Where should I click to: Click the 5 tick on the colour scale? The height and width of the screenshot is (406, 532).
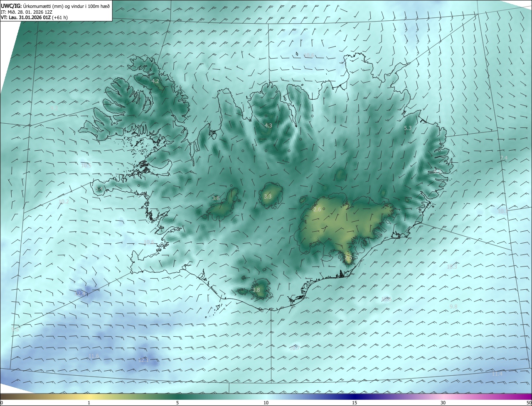pos(177,403)
